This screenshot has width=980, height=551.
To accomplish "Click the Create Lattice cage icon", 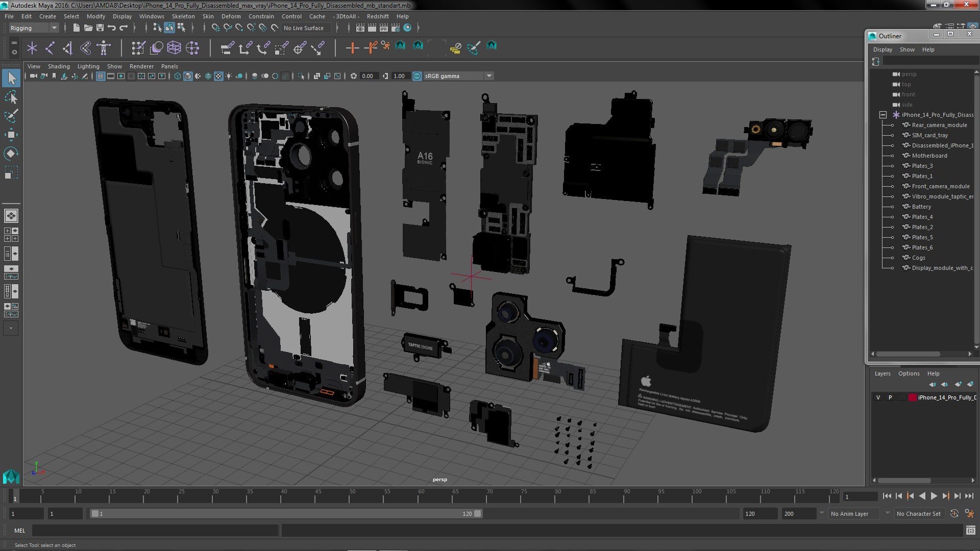I will [174, 48].
